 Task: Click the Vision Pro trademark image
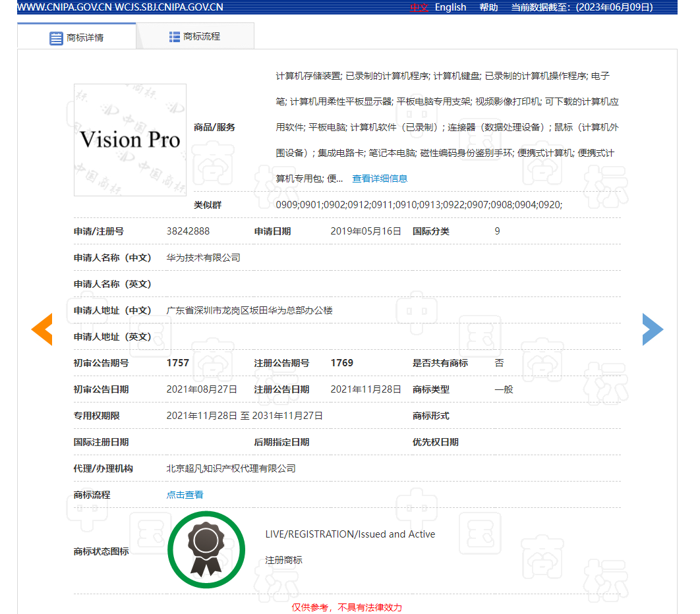(x=130, y=140)
